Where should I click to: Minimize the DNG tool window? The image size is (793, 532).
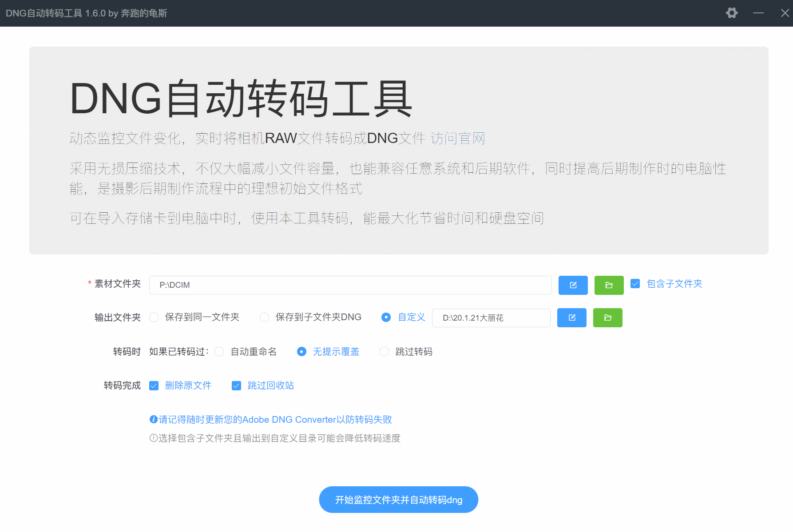click(x=758, y=13)
